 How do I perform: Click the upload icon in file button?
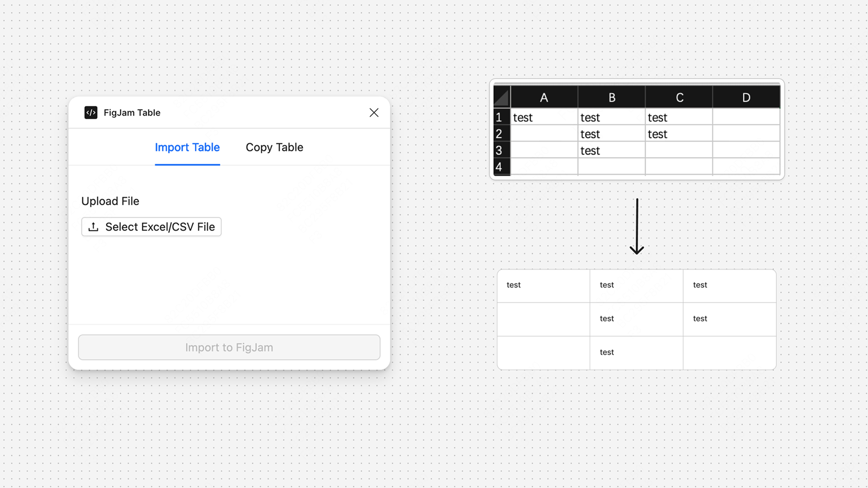[94, 227]
